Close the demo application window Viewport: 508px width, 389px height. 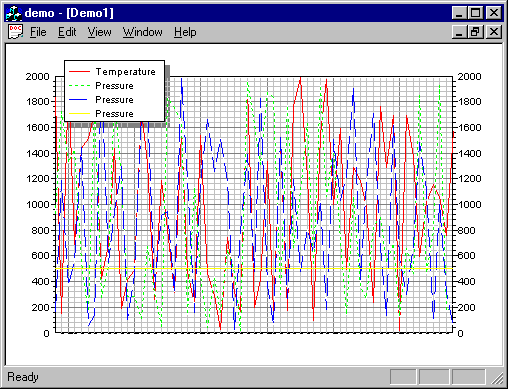494,13
